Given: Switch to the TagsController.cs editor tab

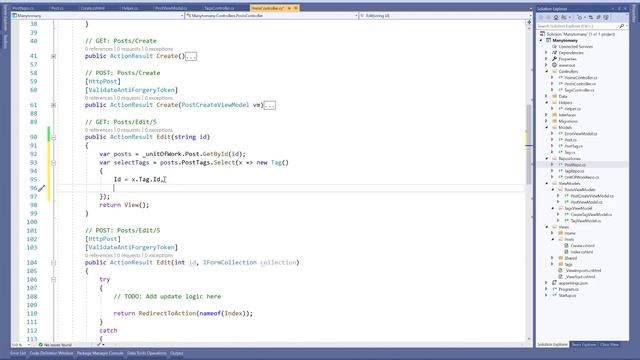Looking at the screenshot, I should [219, 8].
